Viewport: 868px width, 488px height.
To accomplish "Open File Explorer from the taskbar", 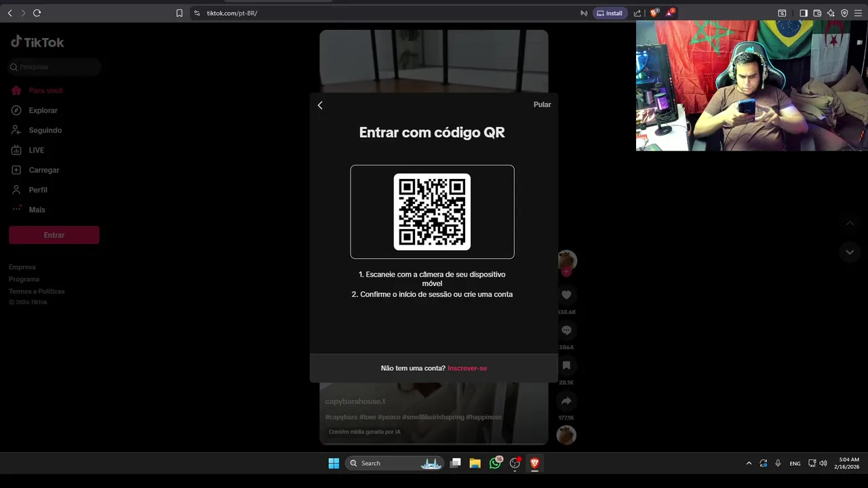I will click(475, 463).
